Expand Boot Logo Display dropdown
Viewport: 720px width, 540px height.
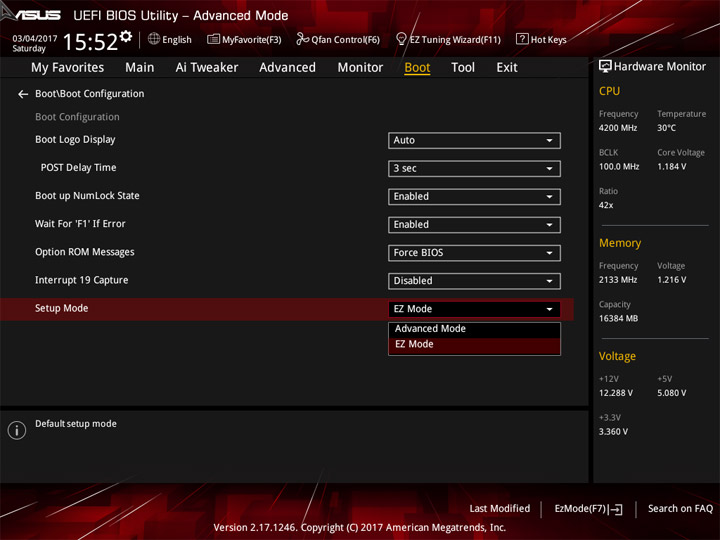(474, 141)
